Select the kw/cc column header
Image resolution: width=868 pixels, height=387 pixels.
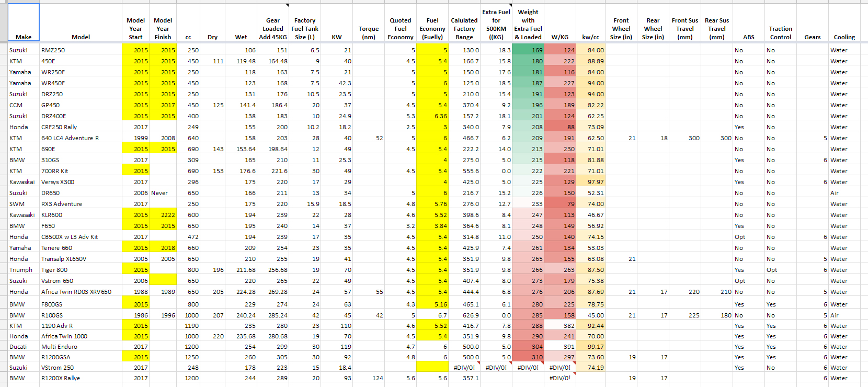click(591, 22)
